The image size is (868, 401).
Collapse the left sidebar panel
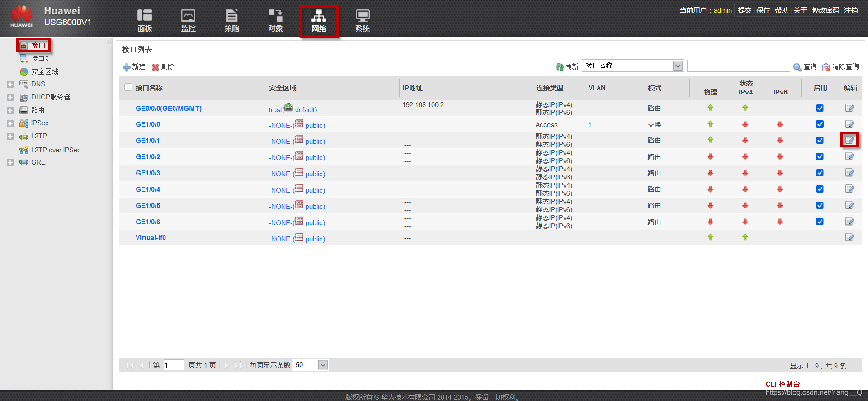(109, 42)
